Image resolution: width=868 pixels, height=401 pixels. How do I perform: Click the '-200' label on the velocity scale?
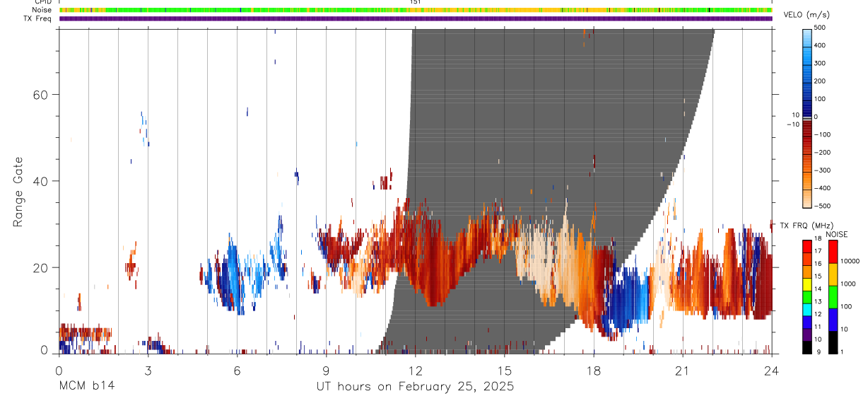pyautogui.click(x=821, y=152)
